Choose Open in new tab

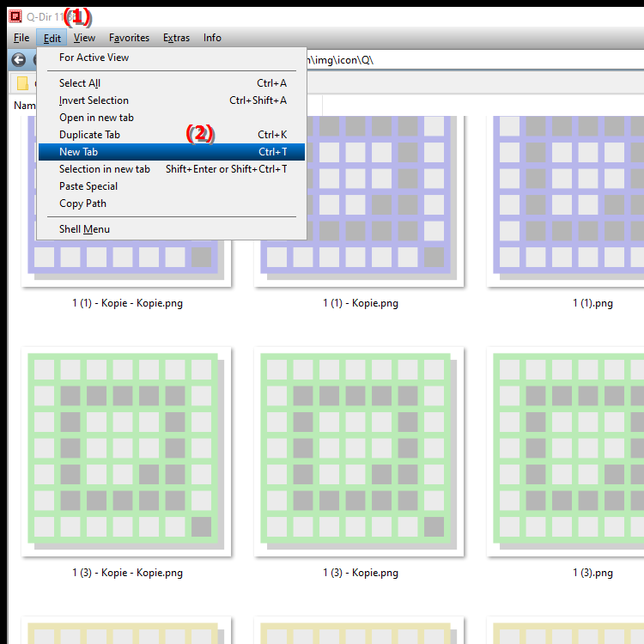pos(172,118)
